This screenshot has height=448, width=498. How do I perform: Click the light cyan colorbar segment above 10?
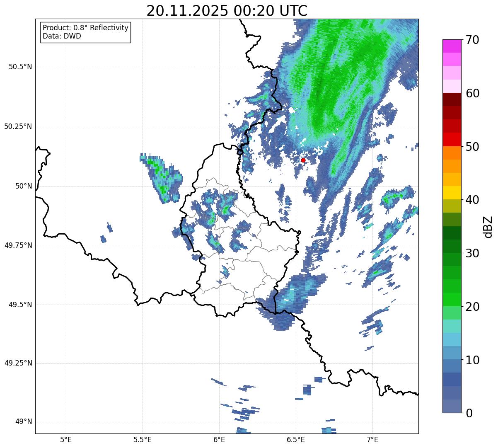point(452,339)
